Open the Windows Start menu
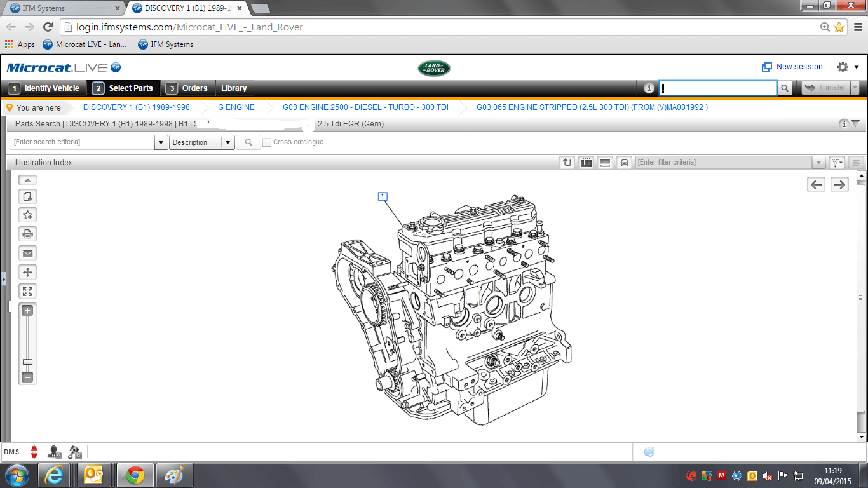This screenshot has width=868, height=488. (x=17, y=475)
